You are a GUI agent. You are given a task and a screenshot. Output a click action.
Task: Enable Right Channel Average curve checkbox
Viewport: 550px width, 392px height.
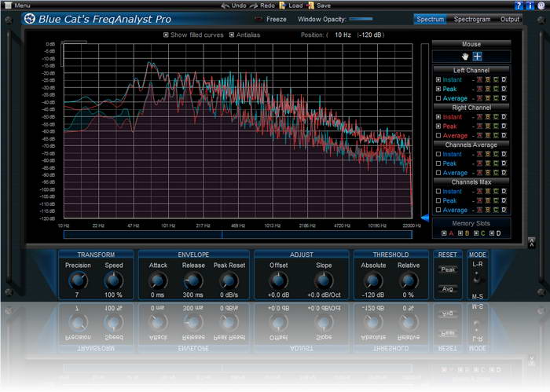[438, 135]
